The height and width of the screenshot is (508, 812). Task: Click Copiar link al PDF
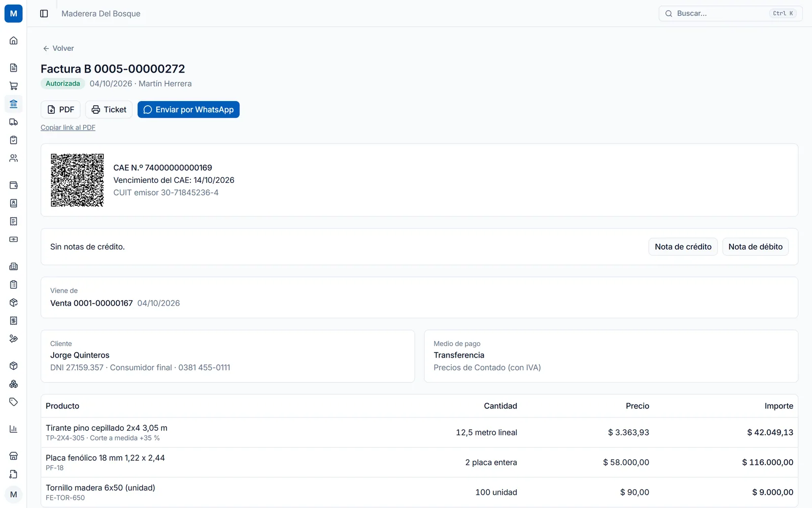click(x=68, y=128)
